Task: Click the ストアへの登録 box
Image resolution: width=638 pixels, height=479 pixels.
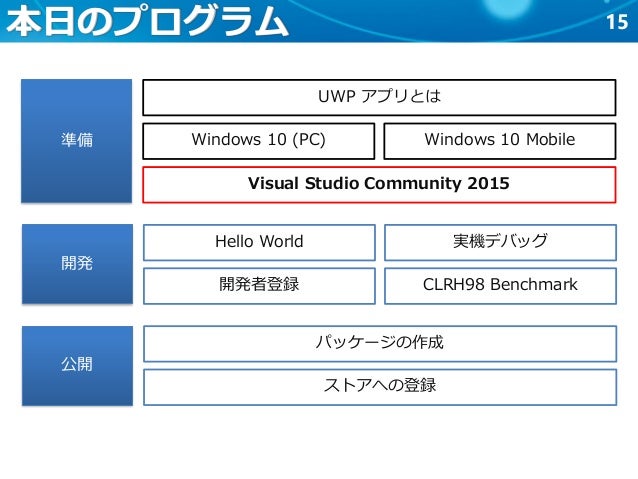Action: 380,387
